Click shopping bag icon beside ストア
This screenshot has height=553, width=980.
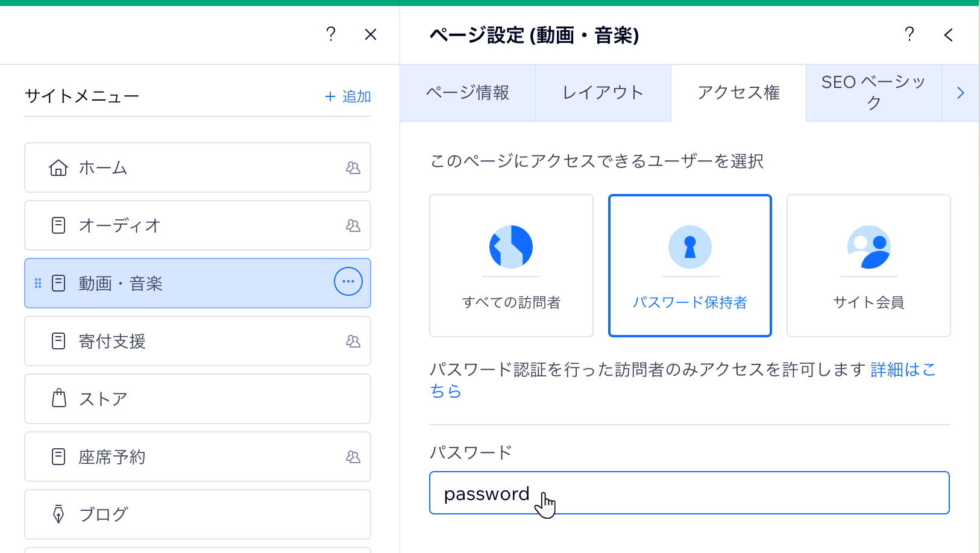click(x=59, y=398)
